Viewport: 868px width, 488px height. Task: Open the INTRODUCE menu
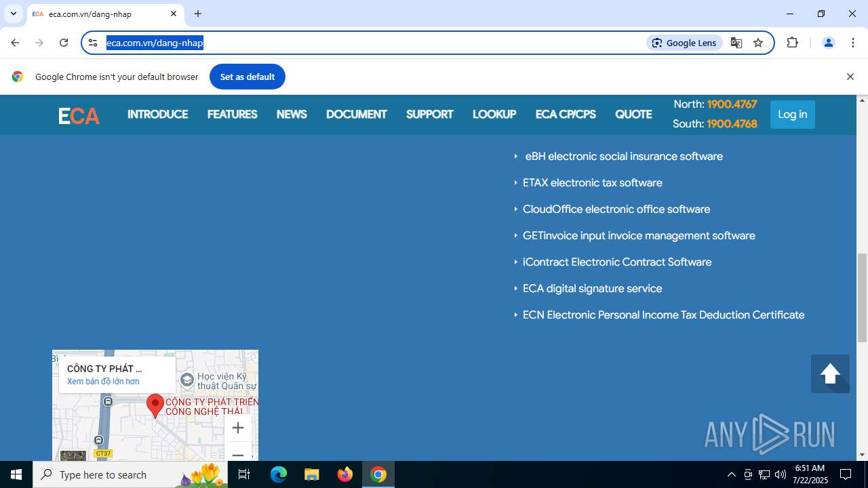157,115
